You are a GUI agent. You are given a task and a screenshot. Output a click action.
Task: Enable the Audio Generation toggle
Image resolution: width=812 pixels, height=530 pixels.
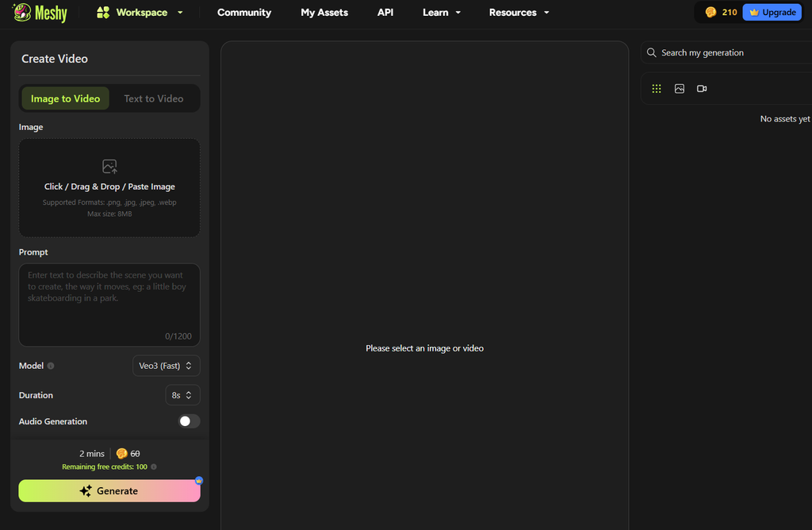pos(189,421)
